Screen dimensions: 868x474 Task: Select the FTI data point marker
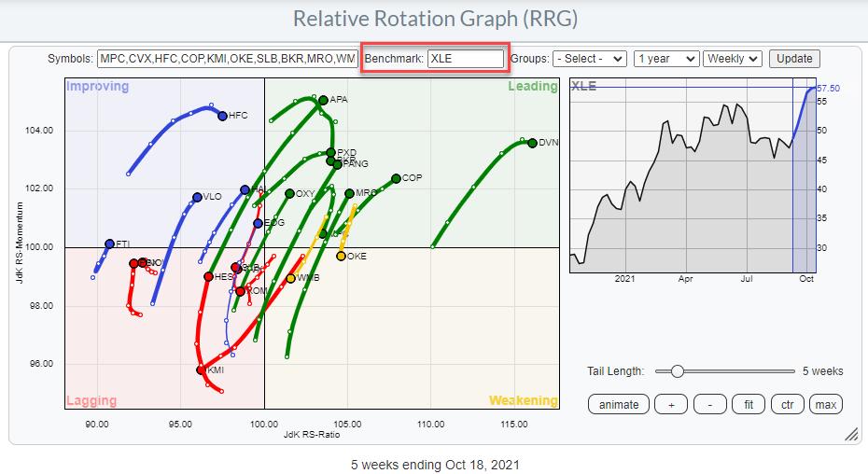[109, 244]
